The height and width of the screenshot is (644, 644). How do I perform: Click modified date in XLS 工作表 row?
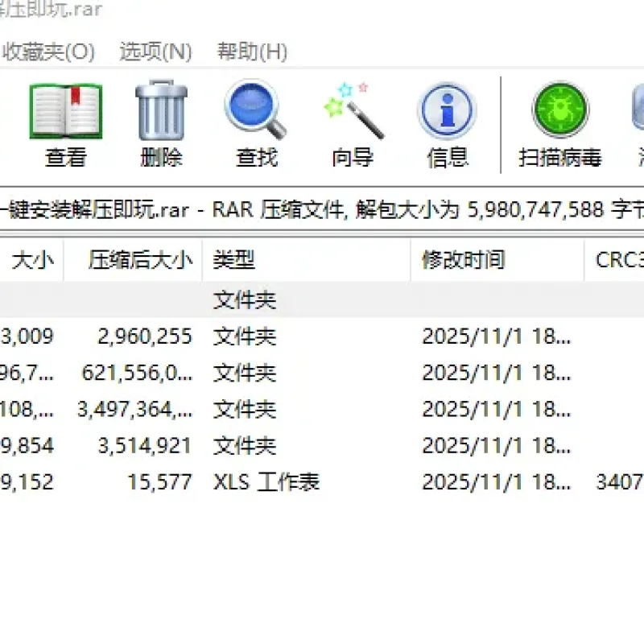[x=497, y=482]
